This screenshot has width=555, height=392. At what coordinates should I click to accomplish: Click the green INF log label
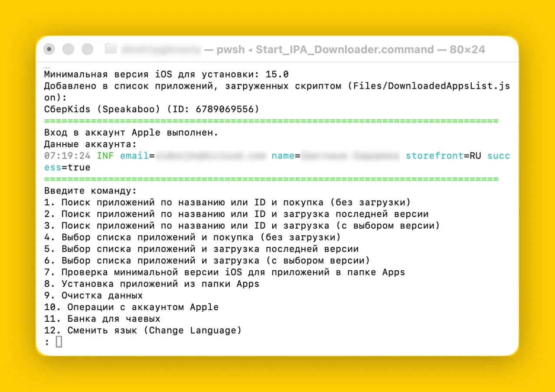(x=105, y=156)
